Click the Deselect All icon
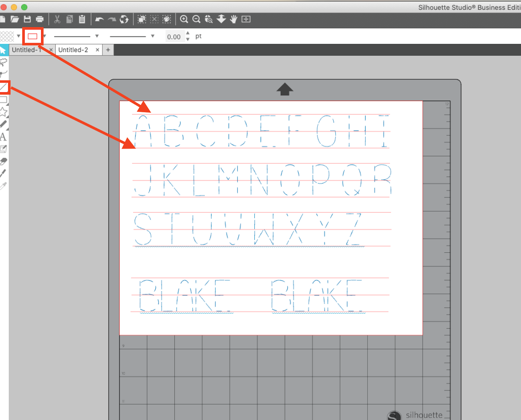The image size is (521, 420). (x=154, y=20)
